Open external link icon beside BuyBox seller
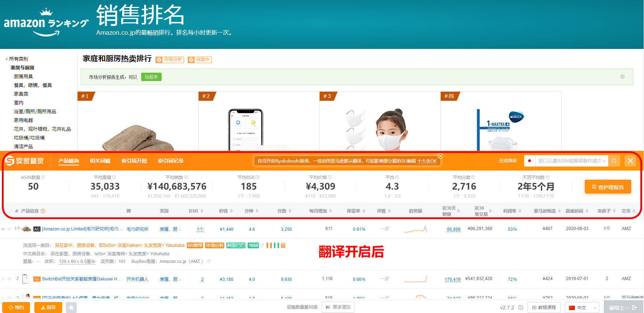Viewport: 644px width, 313px height. point(209,262)
